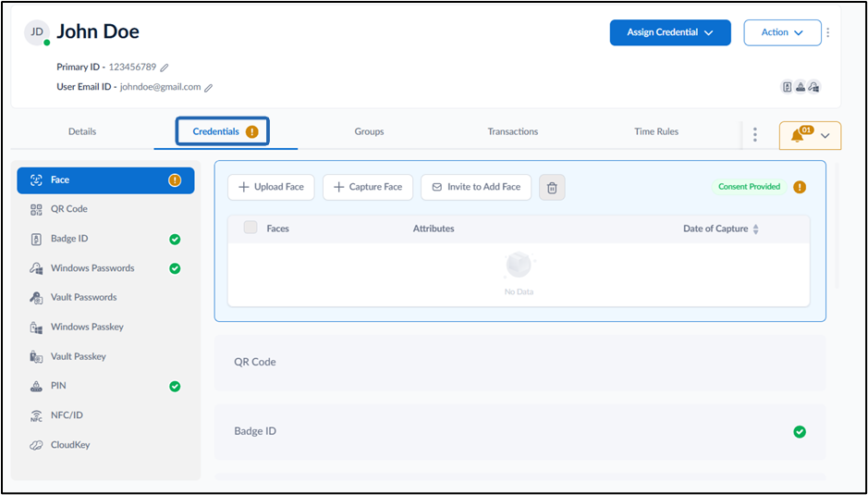Click the Consent Provided badge
This screenshot has width=868, height=495.
pos(749,187)
